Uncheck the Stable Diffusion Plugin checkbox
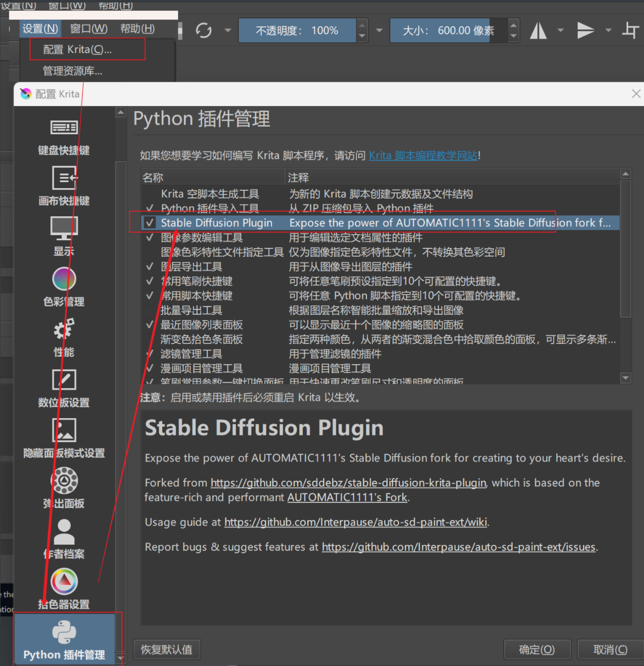The height and width of the screenshot is (666, 644). (150, 223)
